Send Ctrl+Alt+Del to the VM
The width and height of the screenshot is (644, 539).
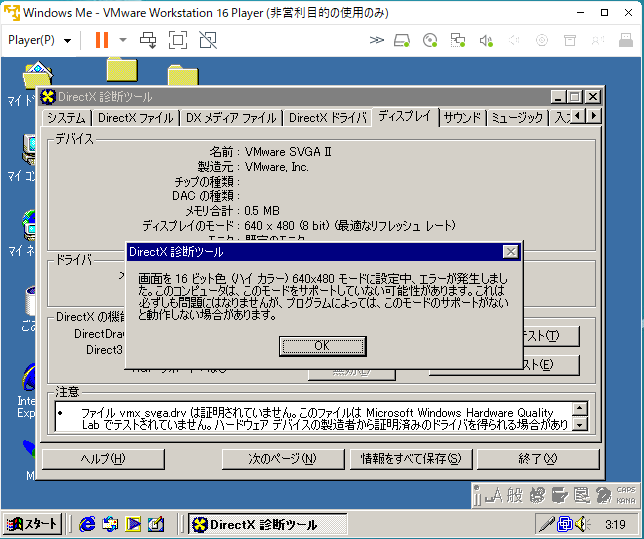(x=148, y=40)
